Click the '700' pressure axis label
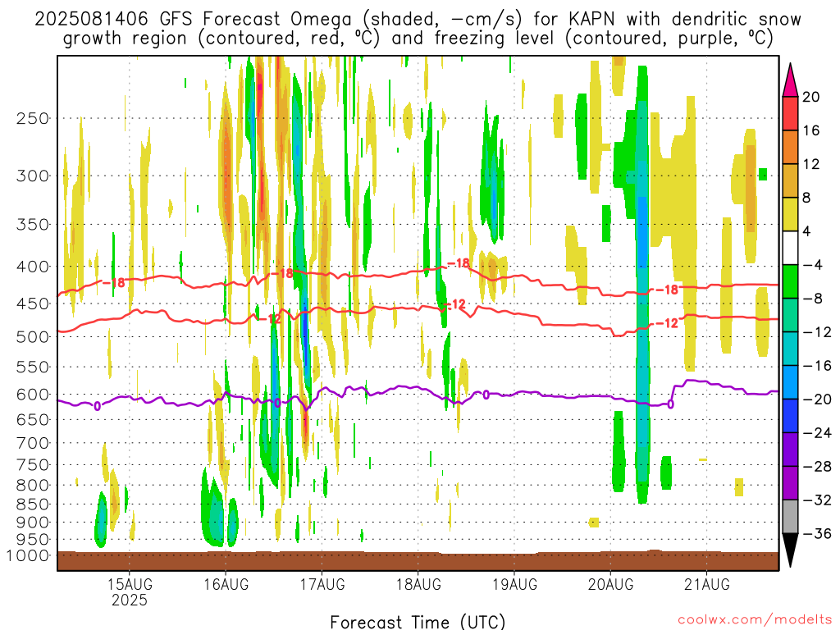840x630 pixels. [x=32, y=443]
